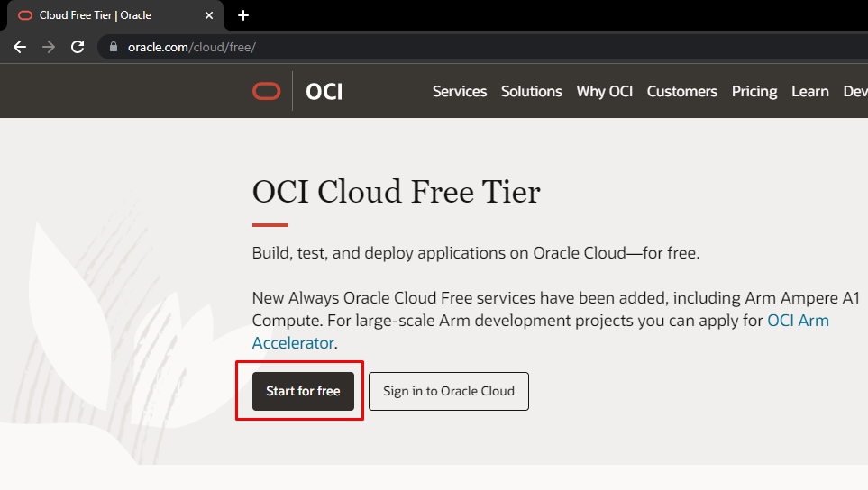This screenshot has width=868, height=490.
Task: Open the Learn menu
Action: [810, 91]
